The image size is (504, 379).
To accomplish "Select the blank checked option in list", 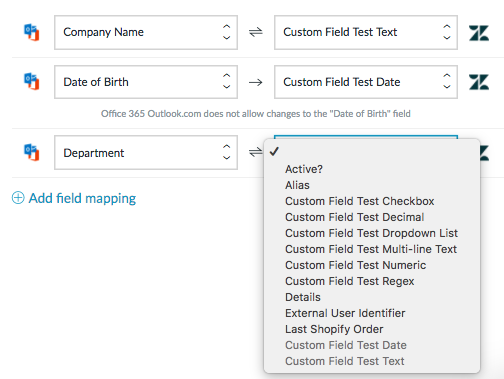I will (x=372, y=152).
